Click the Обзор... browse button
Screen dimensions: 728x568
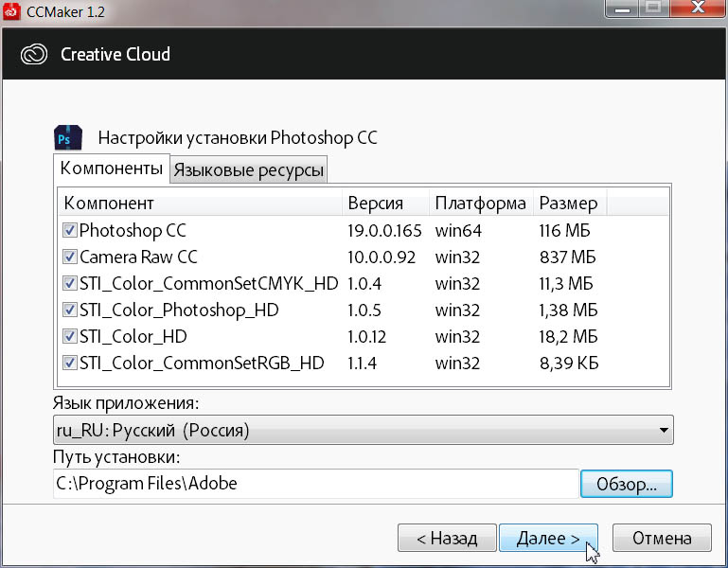coord(627,484)
